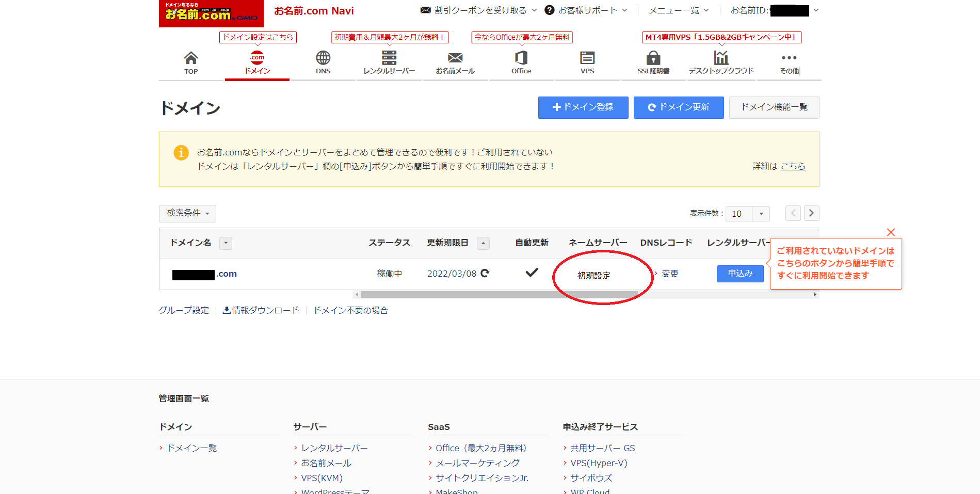Open the レンタルサーバー server icon
The image size is (980, 494).
point(389,57)
